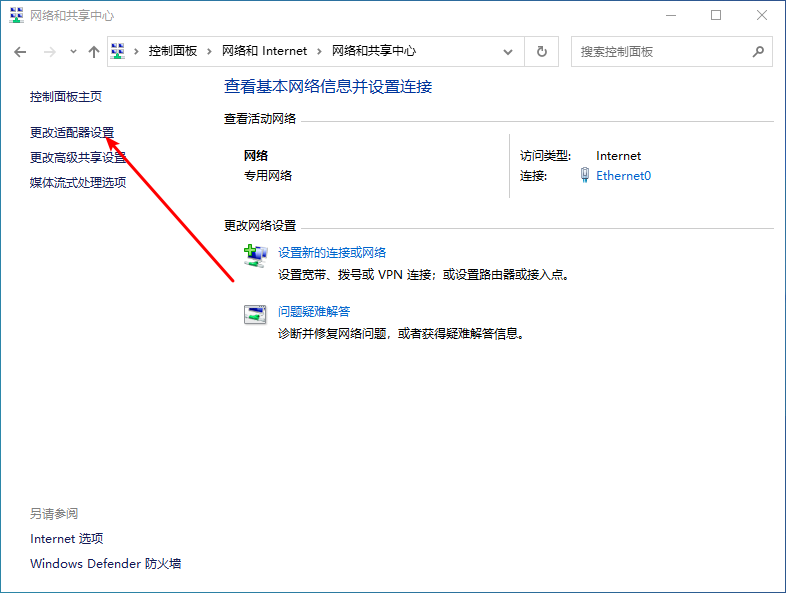The height and width of the screenshot is (593, 786).
Task: Click 设置新的连接或网络 link
Action: click(x=332, y=252)
